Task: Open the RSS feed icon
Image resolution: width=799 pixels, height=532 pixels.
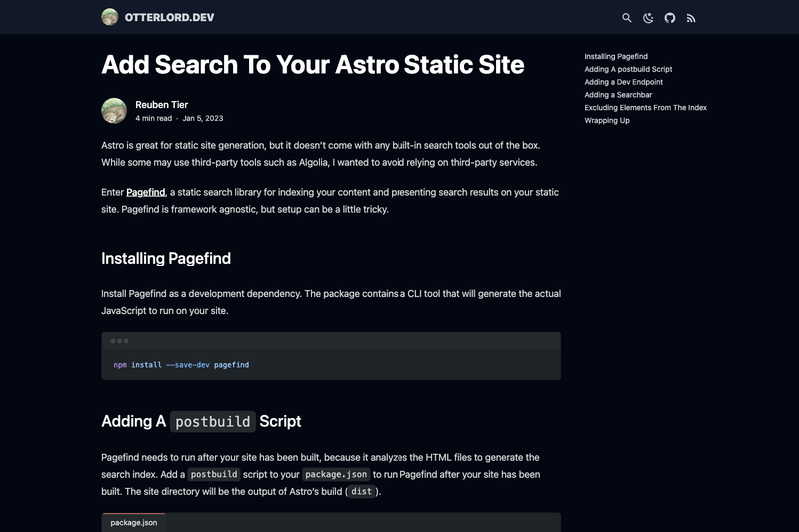Action: [x=691, y=18]
